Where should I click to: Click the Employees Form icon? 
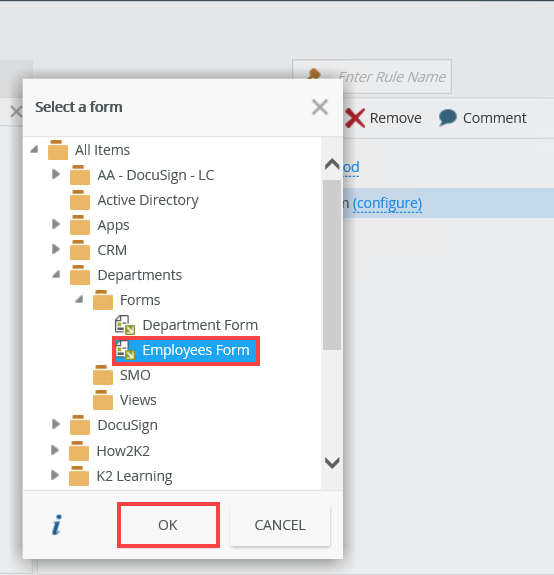pos(125,350)
